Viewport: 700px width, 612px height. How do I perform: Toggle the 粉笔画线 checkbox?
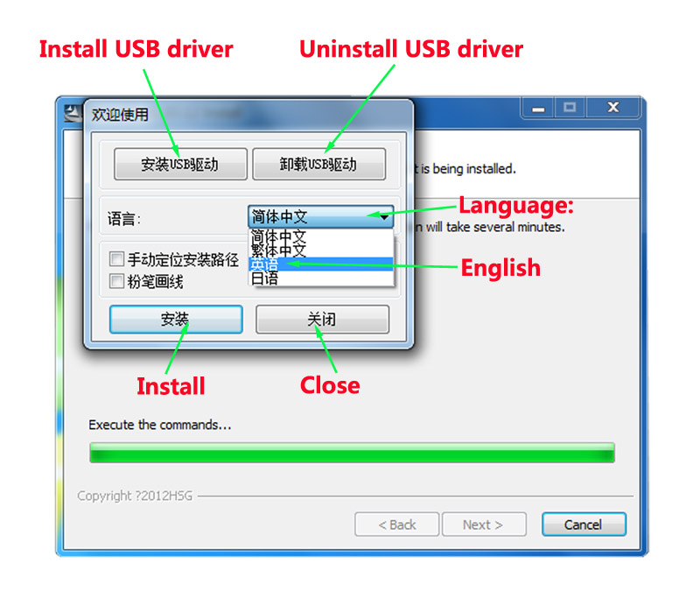pos(116,281)
